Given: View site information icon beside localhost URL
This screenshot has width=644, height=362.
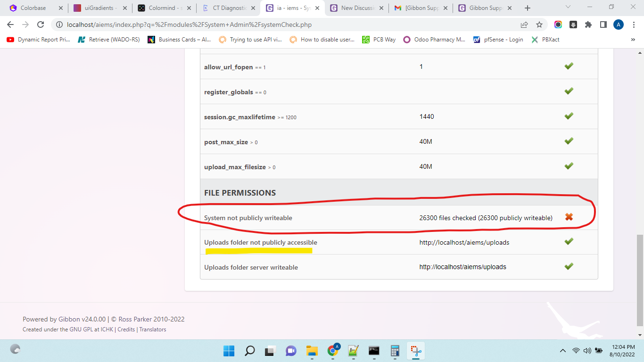Looking at the screenshot, I should 59,25.
